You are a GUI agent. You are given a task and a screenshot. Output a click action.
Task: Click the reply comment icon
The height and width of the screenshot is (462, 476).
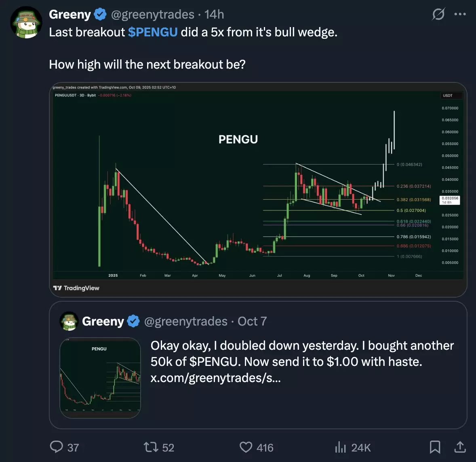(x=56, y=447)
